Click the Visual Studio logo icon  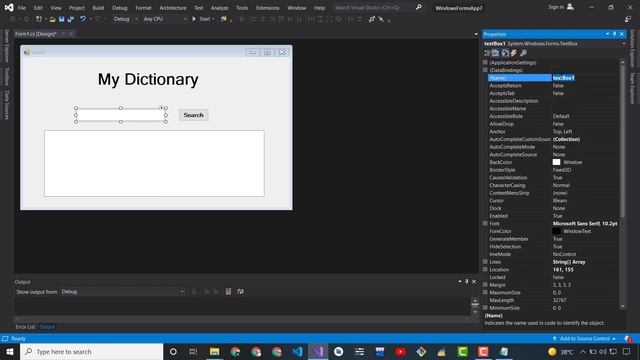coord(9,7)
